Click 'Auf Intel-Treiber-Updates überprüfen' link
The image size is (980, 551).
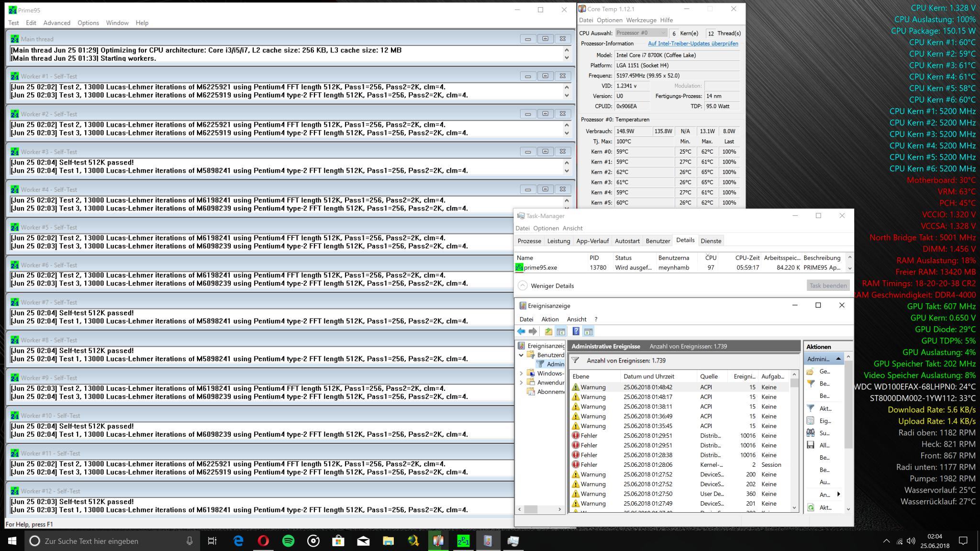point(693,44)
